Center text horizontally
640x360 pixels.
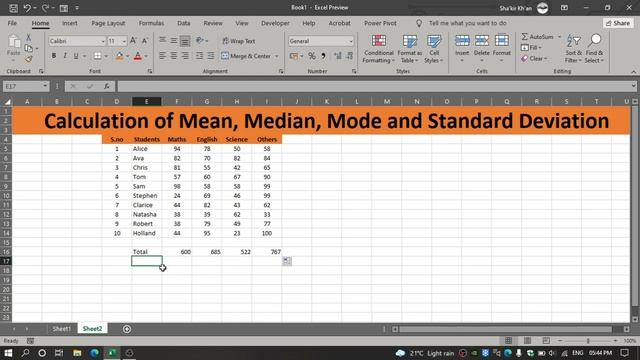click(x=174, y=56)
